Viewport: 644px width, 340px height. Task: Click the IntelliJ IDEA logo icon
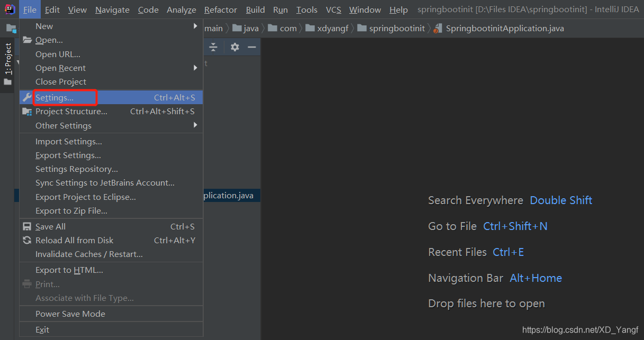(10, 9)
